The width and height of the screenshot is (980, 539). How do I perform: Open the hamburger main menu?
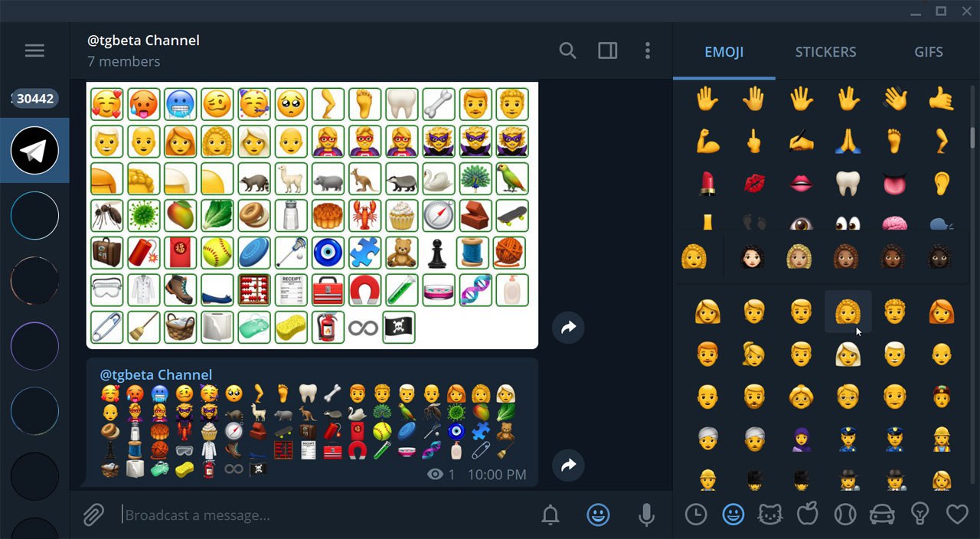(34, 51)
